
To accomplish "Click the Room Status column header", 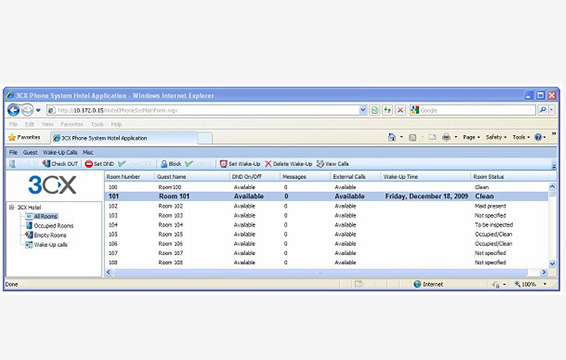I will pos(513,177).
